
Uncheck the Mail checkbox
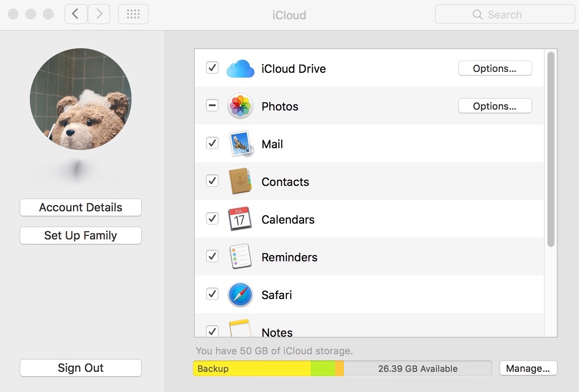212,143
